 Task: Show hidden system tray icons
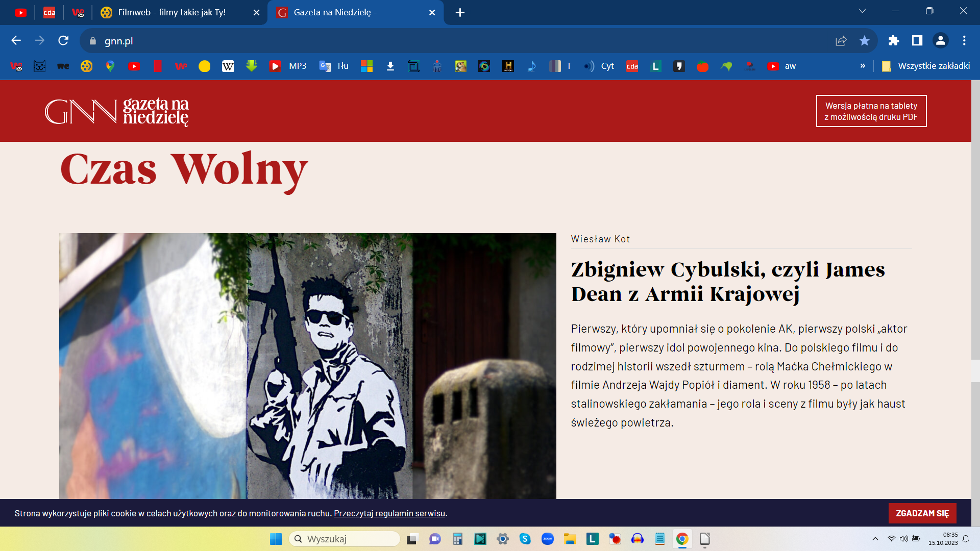coord(875,539)
